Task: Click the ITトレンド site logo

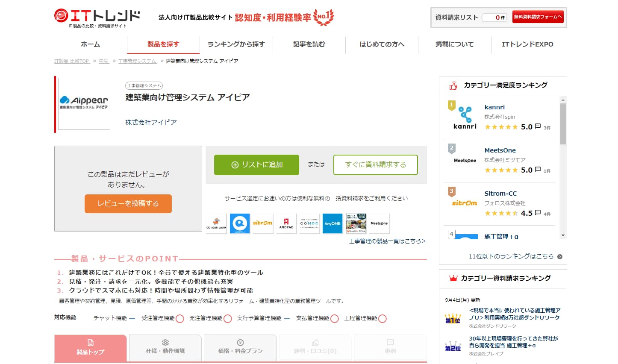Action: click(x=97, y=18)
